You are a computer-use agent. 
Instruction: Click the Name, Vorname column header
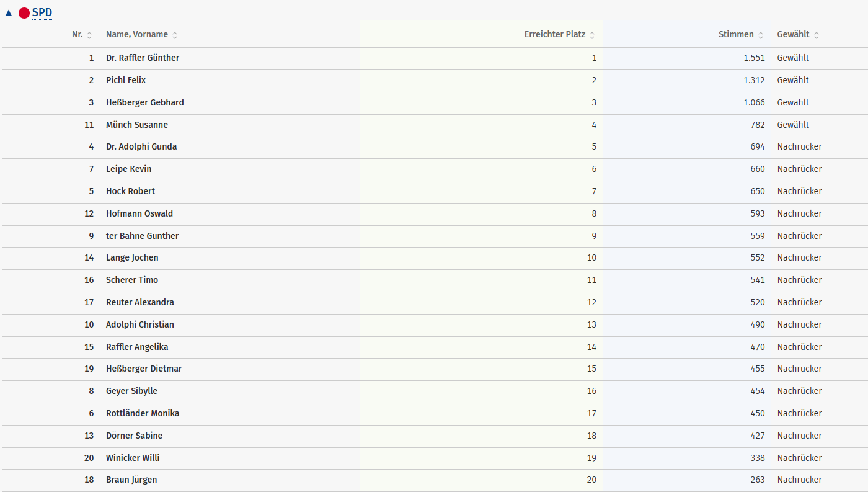click(x=137, y=35)
